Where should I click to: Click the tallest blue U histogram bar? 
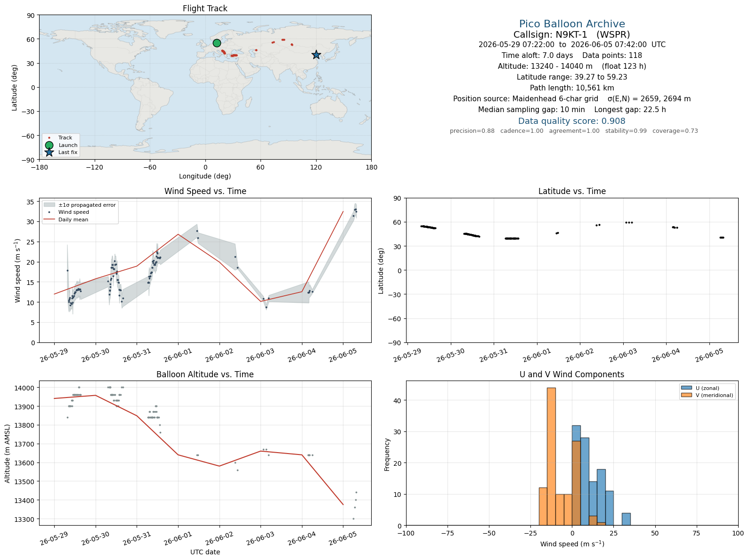tap(576, 475)
